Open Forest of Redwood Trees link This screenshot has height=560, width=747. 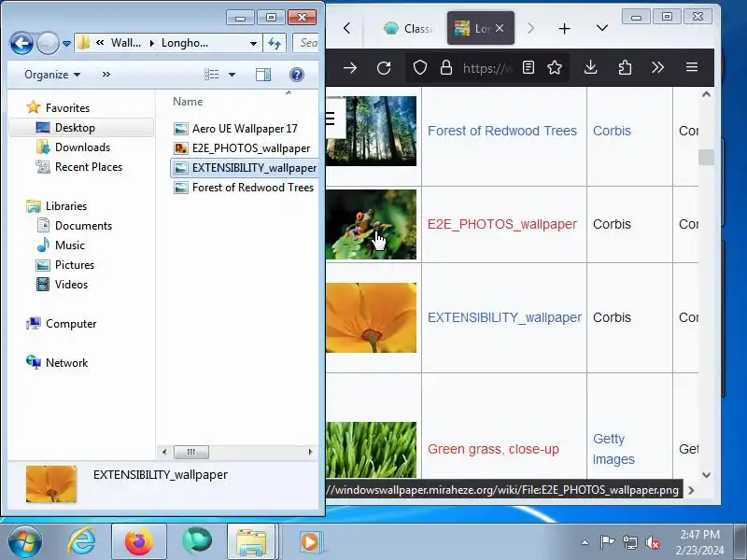(x=502, y=131)
